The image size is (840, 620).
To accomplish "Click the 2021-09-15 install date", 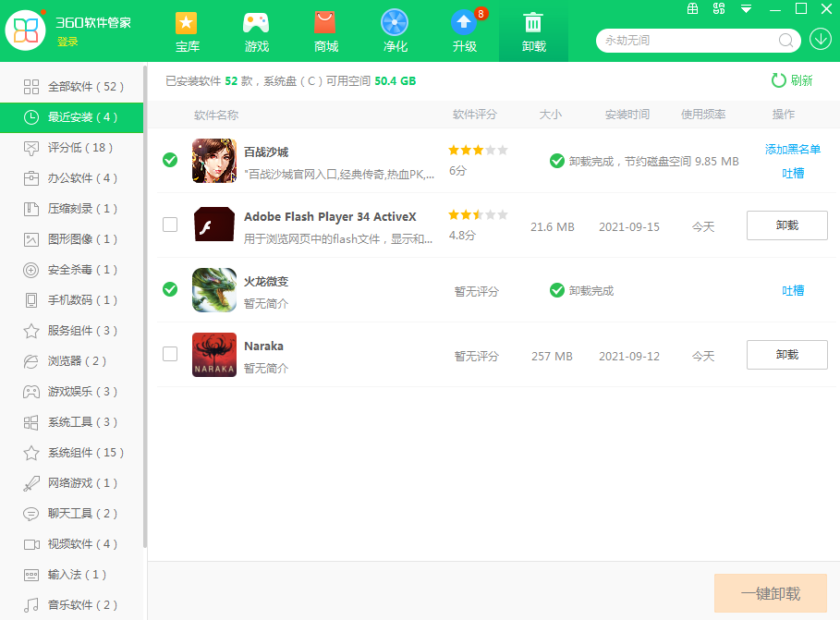I will coord(629,227).
